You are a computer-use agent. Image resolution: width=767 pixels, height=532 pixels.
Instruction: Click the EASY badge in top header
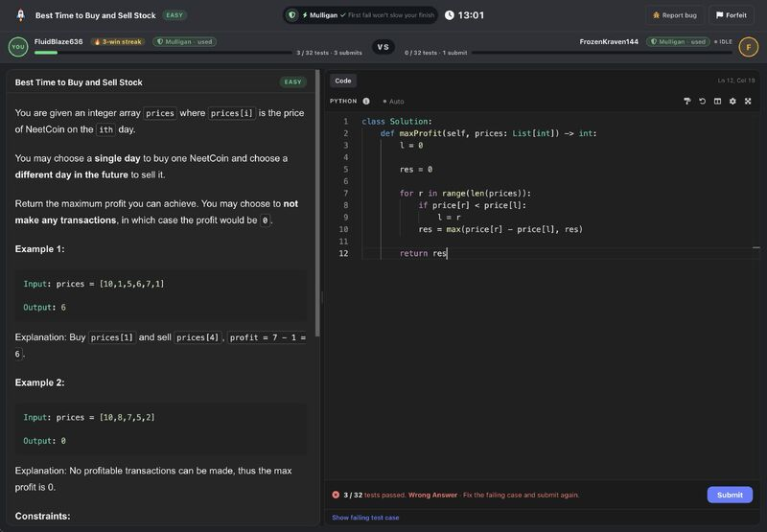[x=174, y=15]
